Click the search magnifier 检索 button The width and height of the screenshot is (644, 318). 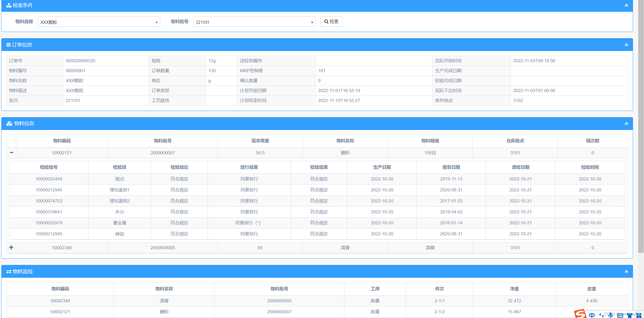tap(331, 22)
